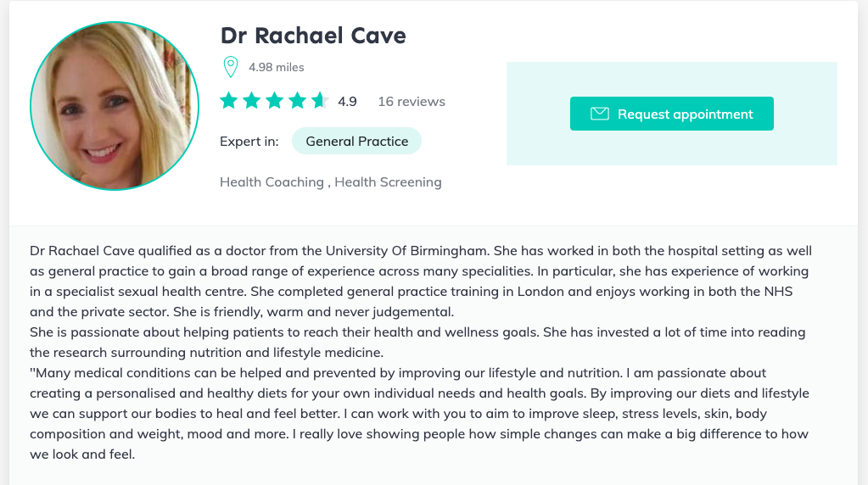This screenshot has height=485, width=868.
Task: Click the third rating star
Action: 275,101
